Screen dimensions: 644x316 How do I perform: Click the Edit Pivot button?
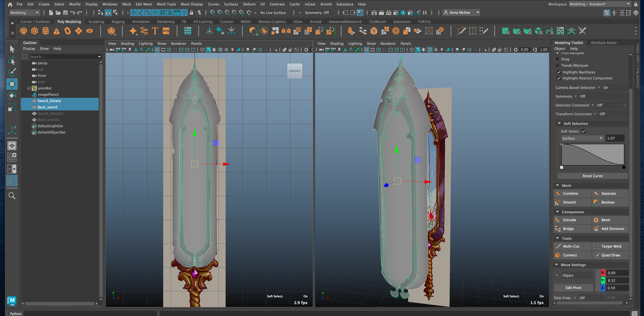(573, 288)
